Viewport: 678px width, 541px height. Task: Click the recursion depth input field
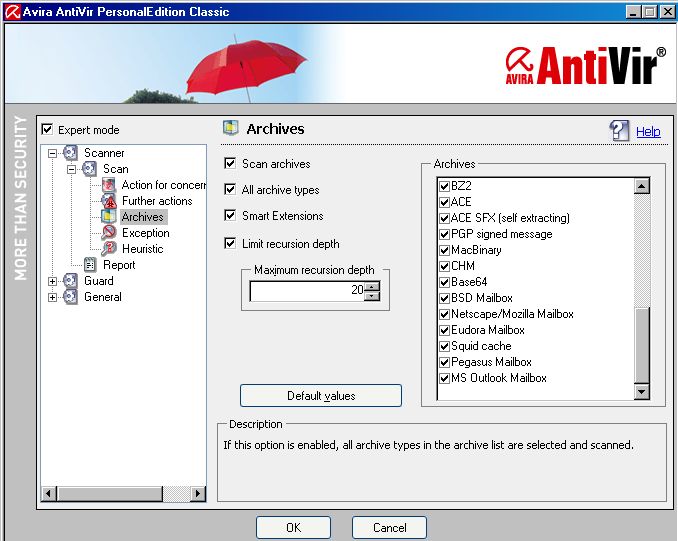307,291
